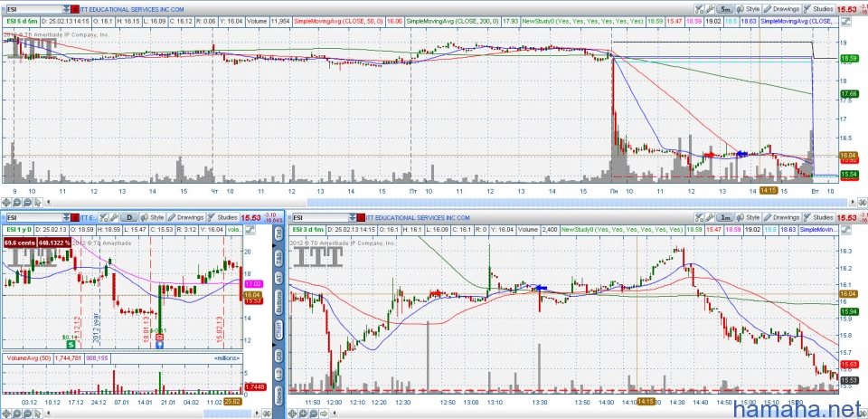868x419 pixels.
Task: Click ESI 1 y D label in daily chart
Action: 21,230
